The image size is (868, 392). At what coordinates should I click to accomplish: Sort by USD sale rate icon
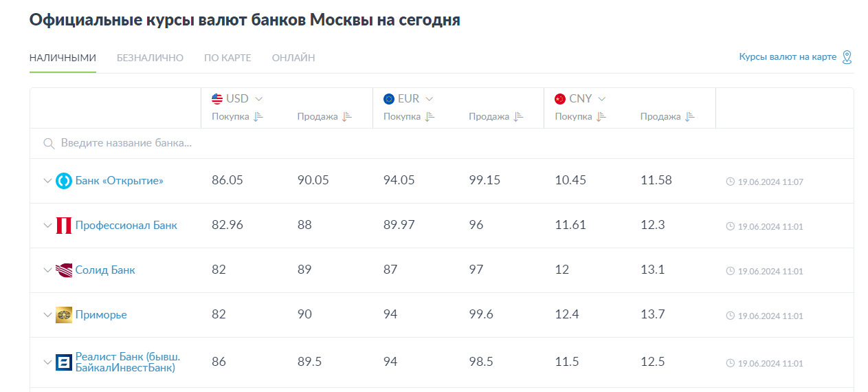point(347,117)
